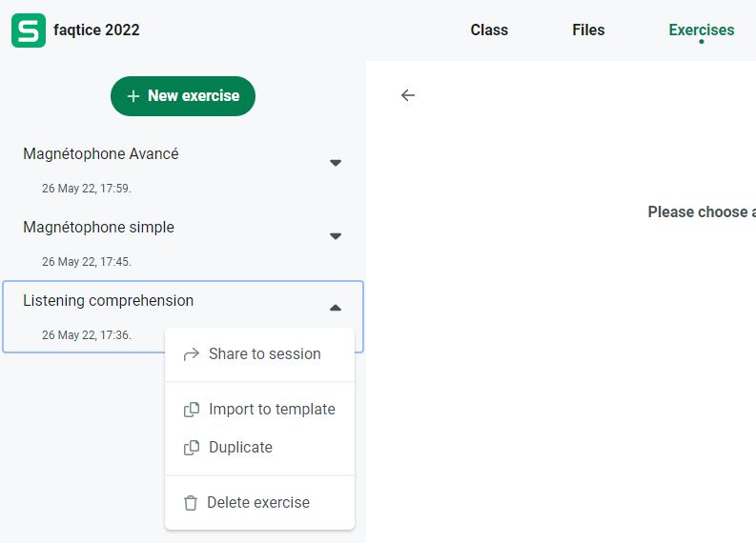Choose Duplicate from the context menu

pyautogui.click(x=240, y=448)
